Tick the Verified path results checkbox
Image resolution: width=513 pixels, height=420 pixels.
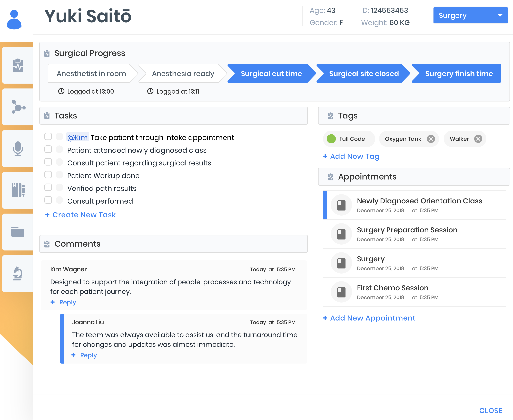coord(48,187)
